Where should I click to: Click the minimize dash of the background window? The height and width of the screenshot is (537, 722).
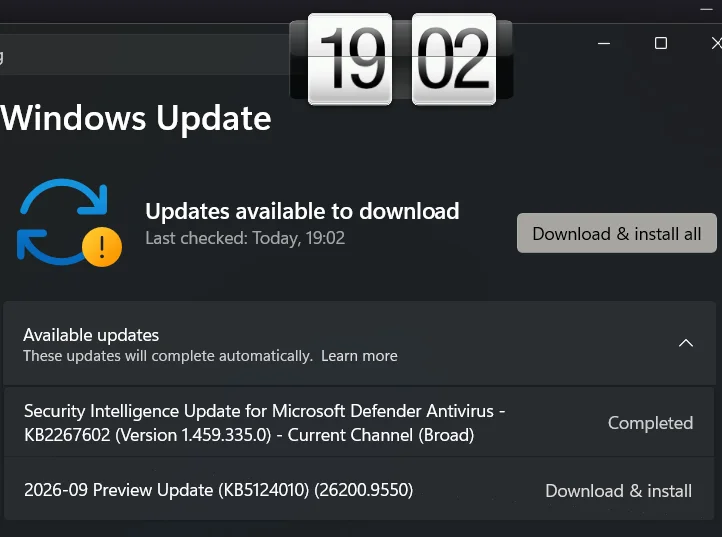coord(706,9)
